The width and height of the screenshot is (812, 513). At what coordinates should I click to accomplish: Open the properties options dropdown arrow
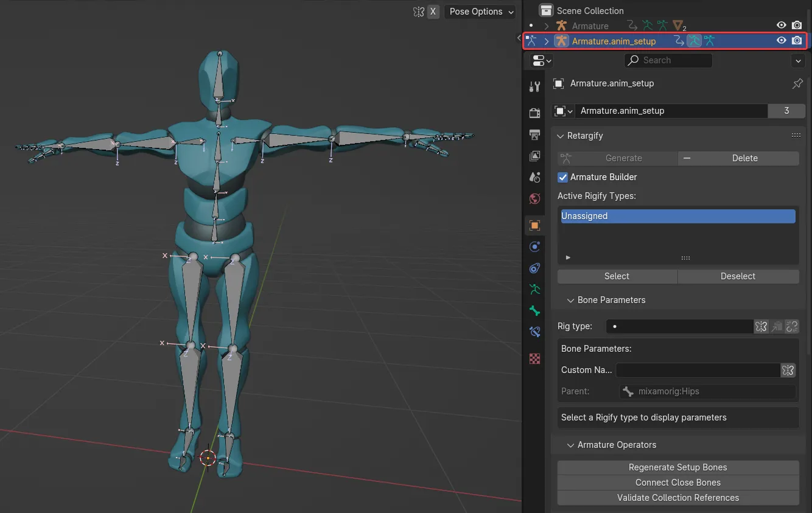pos(798,60)
